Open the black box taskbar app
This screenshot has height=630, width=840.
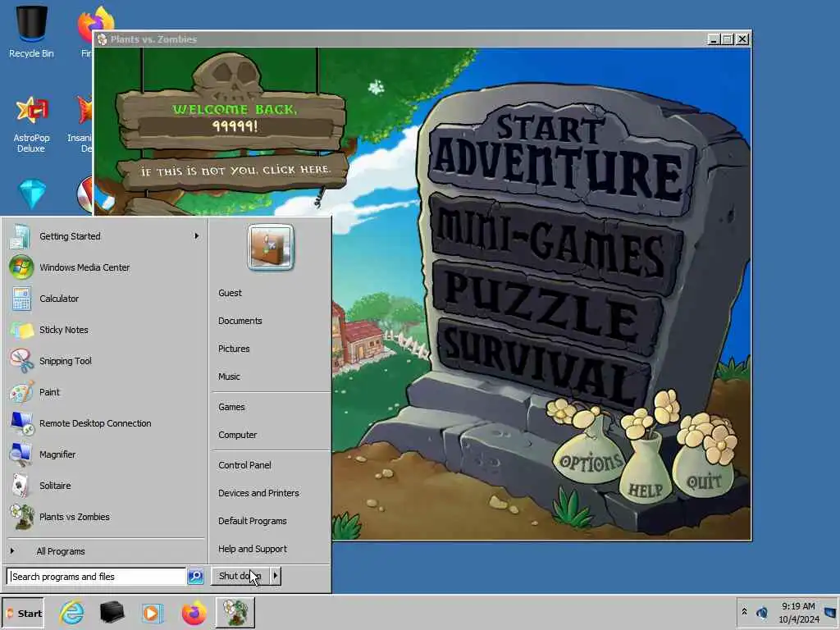112,613
